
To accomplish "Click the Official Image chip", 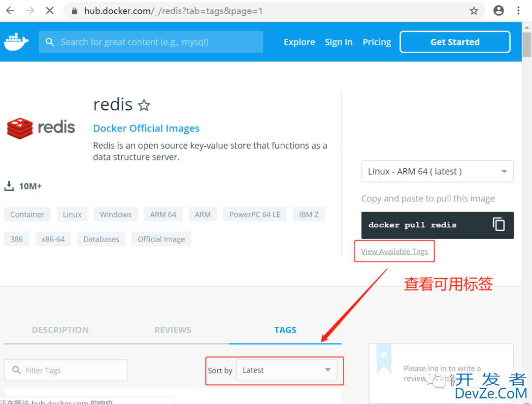I will pyautogui.click(x=161, y=239).
